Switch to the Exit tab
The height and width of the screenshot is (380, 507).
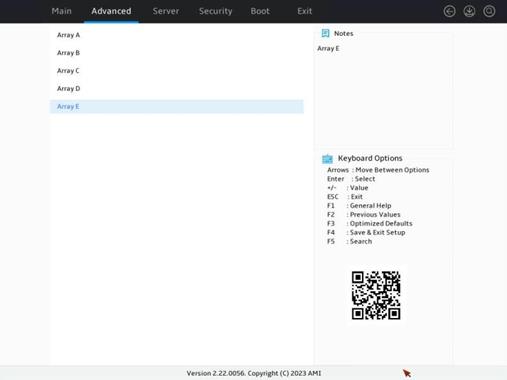pos(305,11)
